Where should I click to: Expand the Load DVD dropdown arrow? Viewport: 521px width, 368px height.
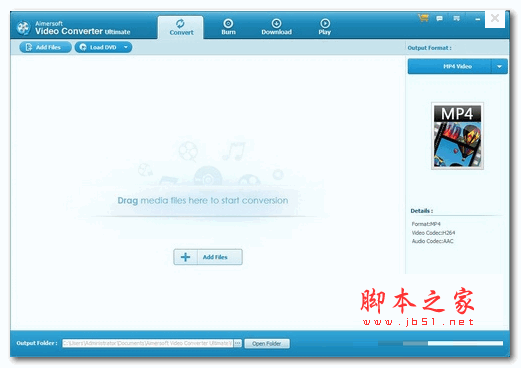(x=126, y=47)
